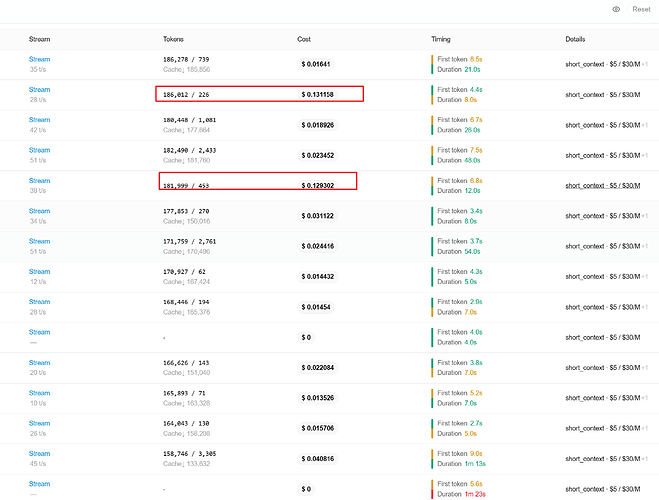The image size is (659, 500).
Task: Open the Stream link in the $0.01454 row
Action: point(40,302)
